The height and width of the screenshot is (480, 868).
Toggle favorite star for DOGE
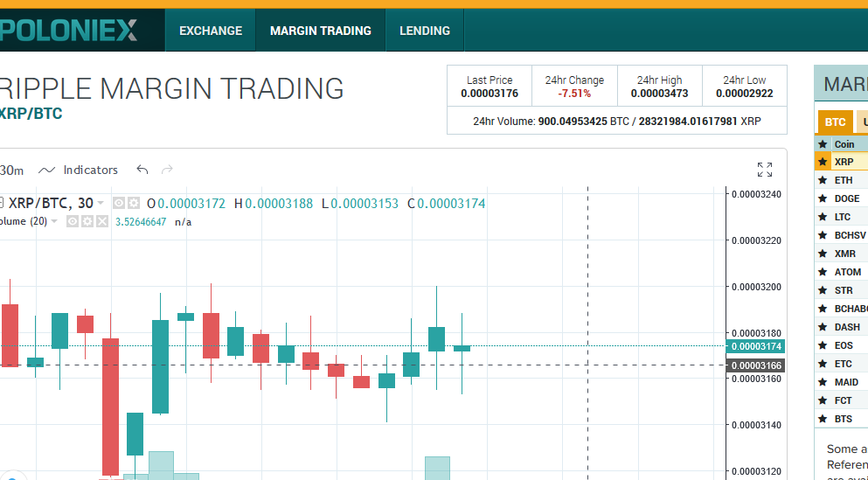click(x=823, y=198)
